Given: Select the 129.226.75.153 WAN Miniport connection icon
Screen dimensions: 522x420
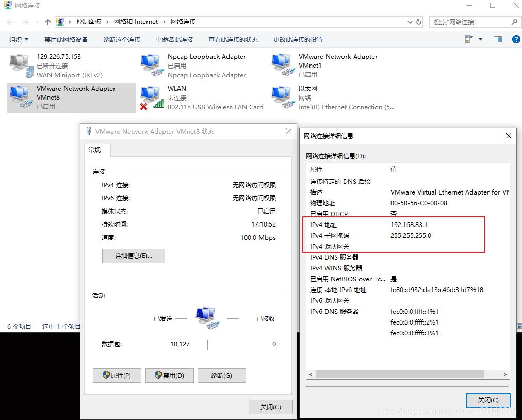Looking at the screenshot, I should coord(22,66).
